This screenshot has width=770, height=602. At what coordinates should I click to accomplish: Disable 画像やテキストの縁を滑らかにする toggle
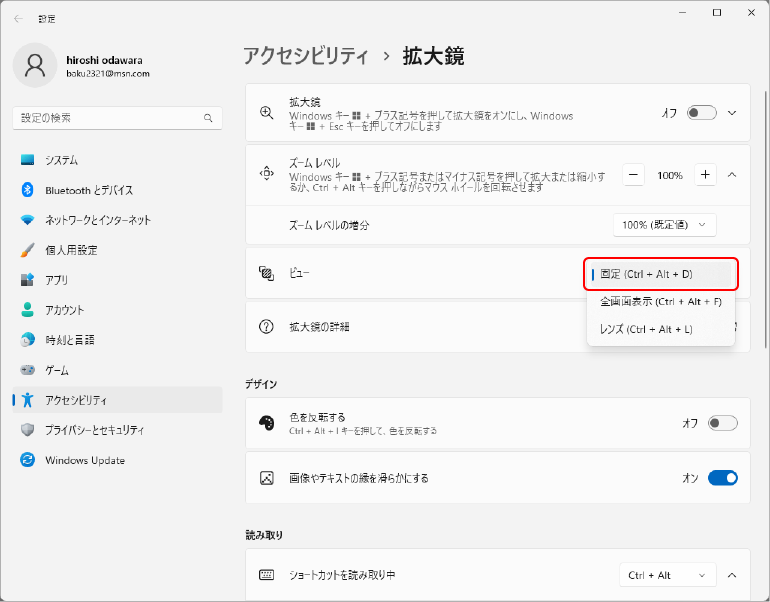click(722, 478)
